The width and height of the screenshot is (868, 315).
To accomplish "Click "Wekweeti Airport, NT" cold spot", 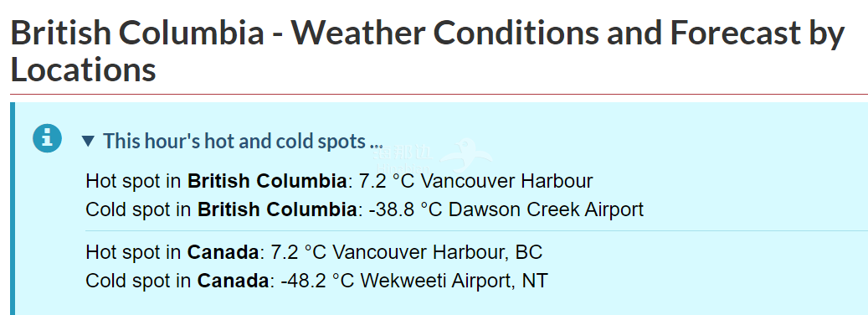I will point(454,281).
